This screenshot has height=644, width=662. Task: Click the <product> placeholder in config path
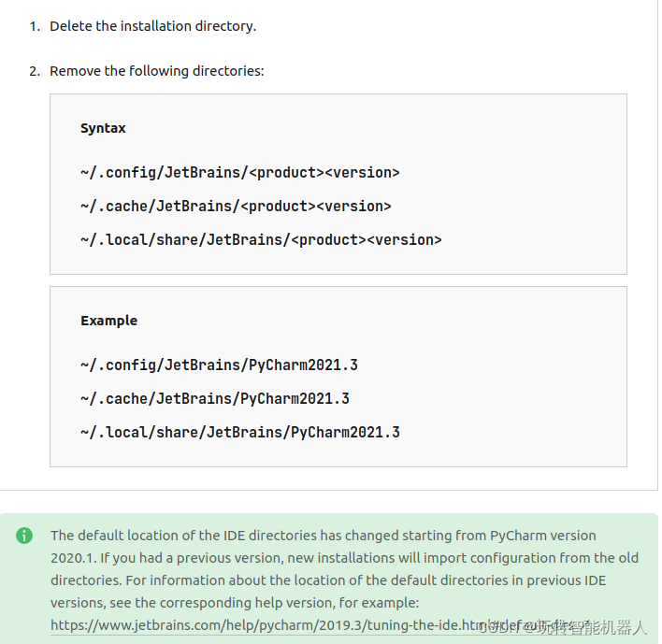point(286,173)
